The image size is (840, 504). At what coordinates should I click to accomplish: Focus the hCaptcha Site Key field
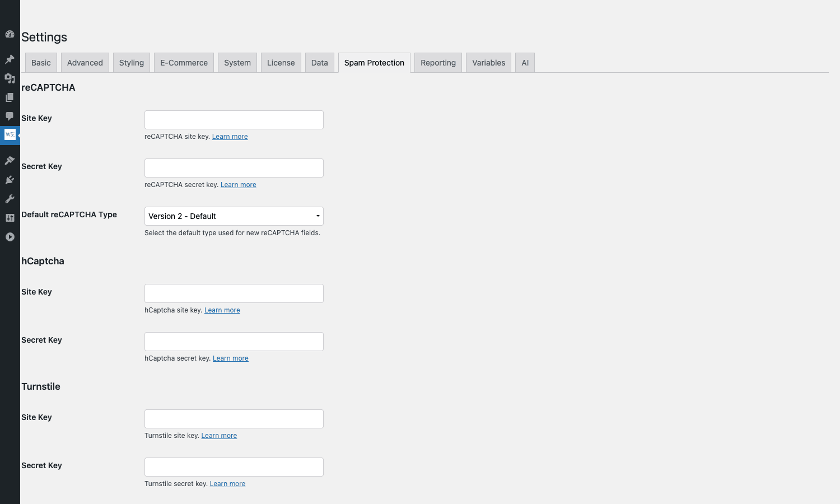tap(234, 293)
